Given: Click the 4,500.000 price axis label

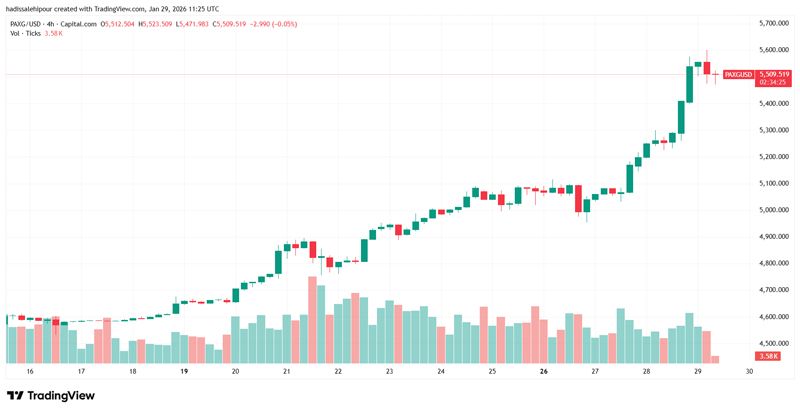Looking at the screenshot, I should [774, 343].
